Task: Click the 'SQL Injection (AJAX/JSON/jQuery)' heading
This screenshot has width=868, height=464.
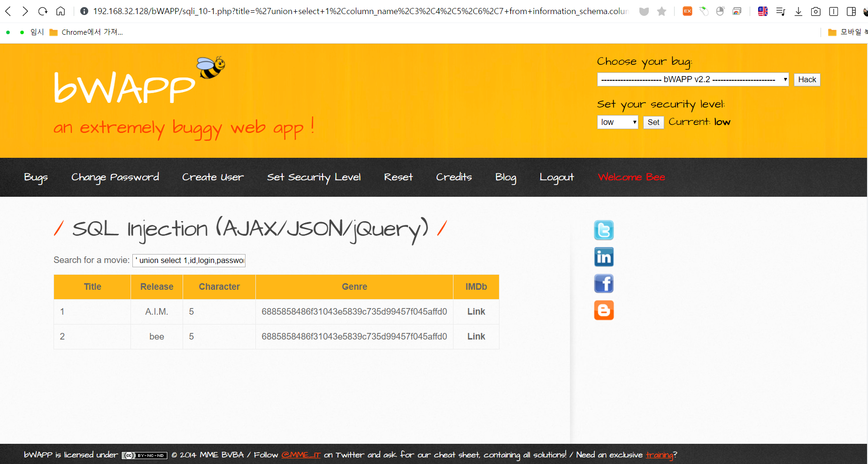Action: click(x=250, y=230)
